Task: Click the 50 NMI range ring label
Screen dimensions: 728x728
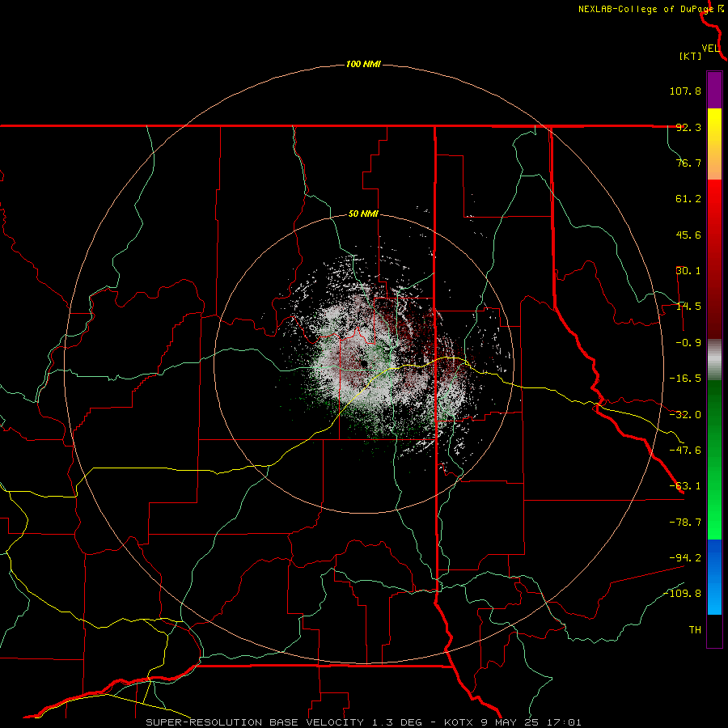Action: click(x=363, y=214)
